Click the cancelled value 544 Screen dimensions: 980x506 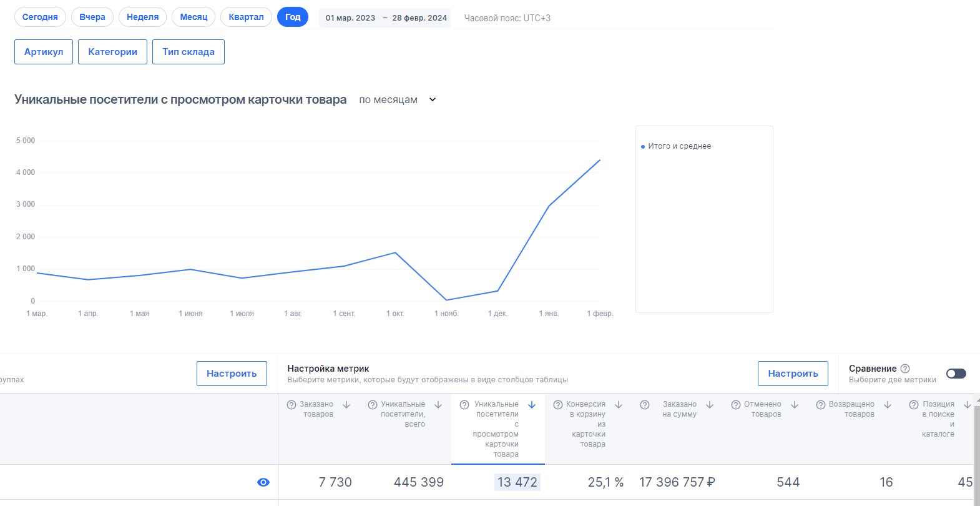tap(788, 482)
